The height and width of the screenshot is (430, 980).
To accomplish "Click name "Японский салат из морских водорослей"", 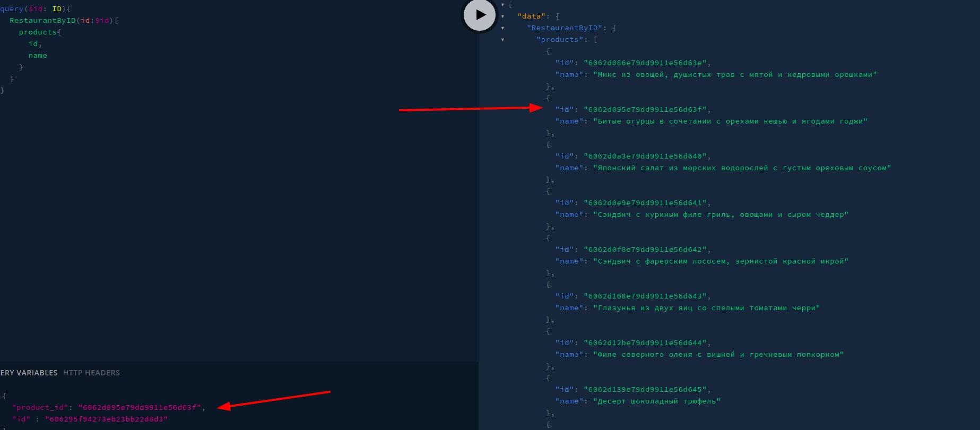I will (x=742, y=168).
